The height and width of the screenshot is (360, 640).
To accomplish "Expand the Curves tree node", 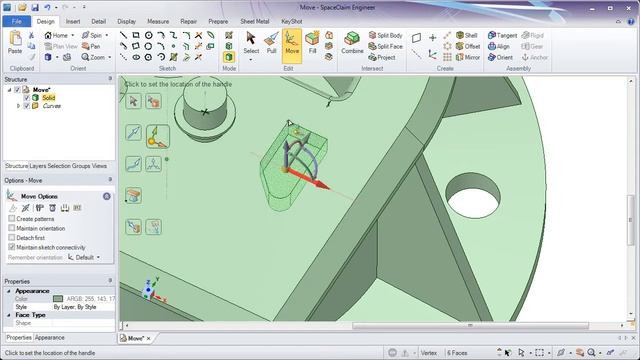I will (18, 106).
